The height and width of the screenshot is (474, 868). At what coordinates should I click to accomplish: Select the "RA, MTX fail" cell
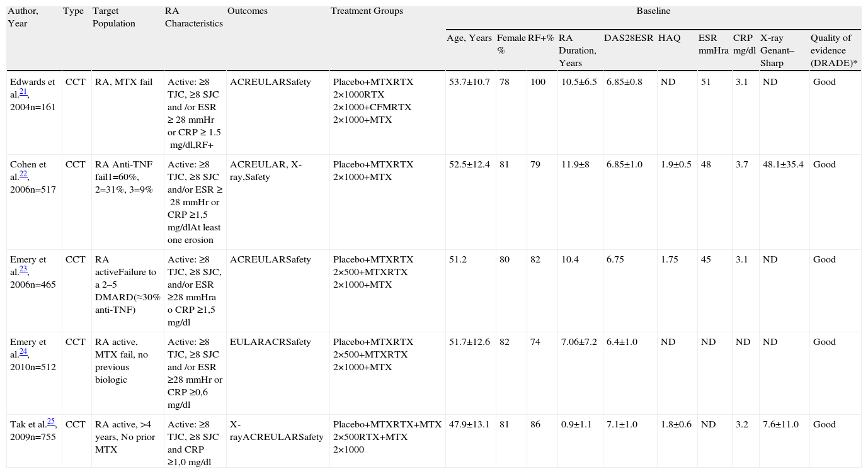tap(123, 82)
